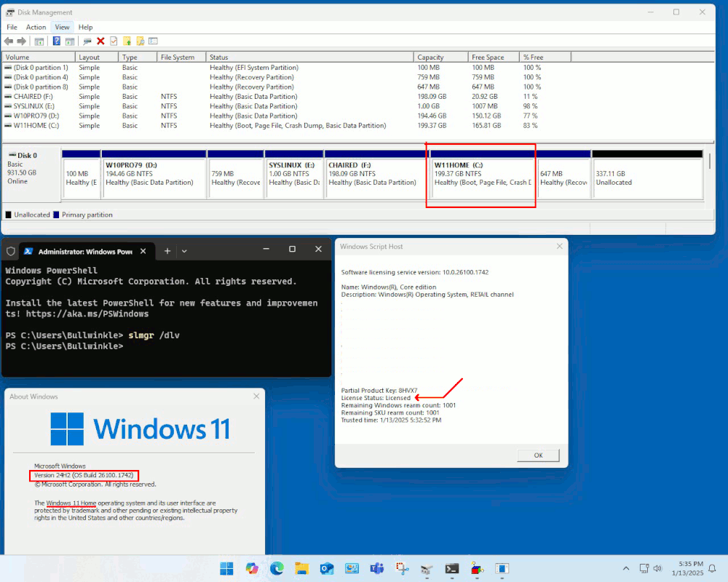Click the checkmark Properties toolbar icon

pos(114,41)
